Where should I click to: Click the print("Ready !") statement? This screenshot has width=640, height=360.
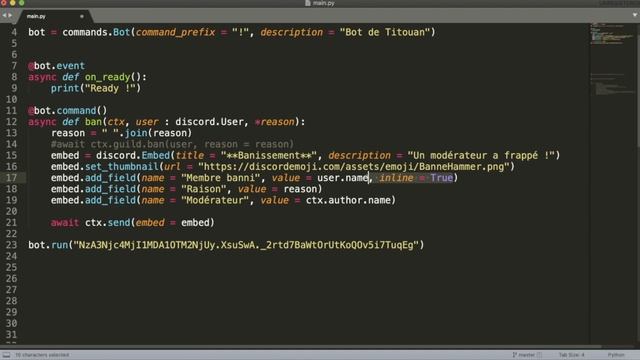[96, 88]
